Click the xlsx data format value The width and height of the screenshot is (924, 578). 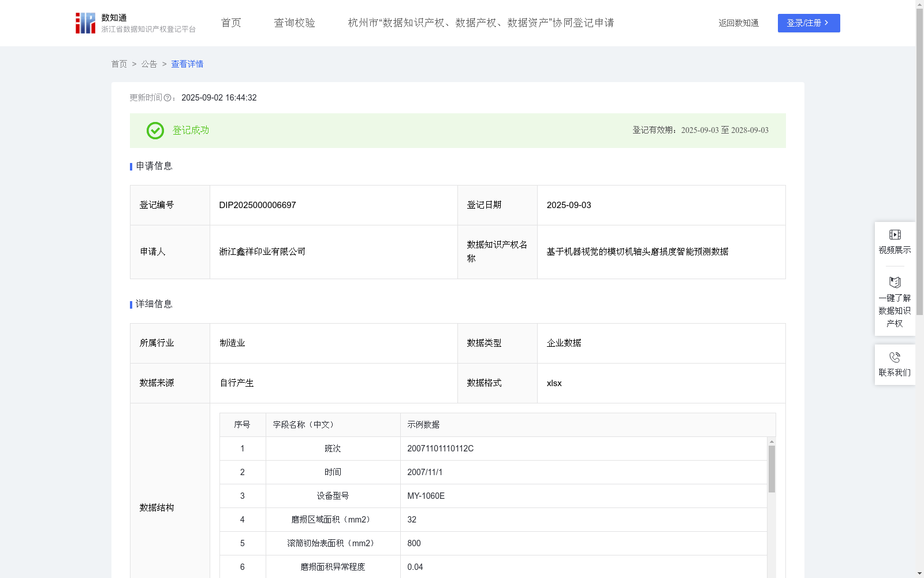(554, 383)
